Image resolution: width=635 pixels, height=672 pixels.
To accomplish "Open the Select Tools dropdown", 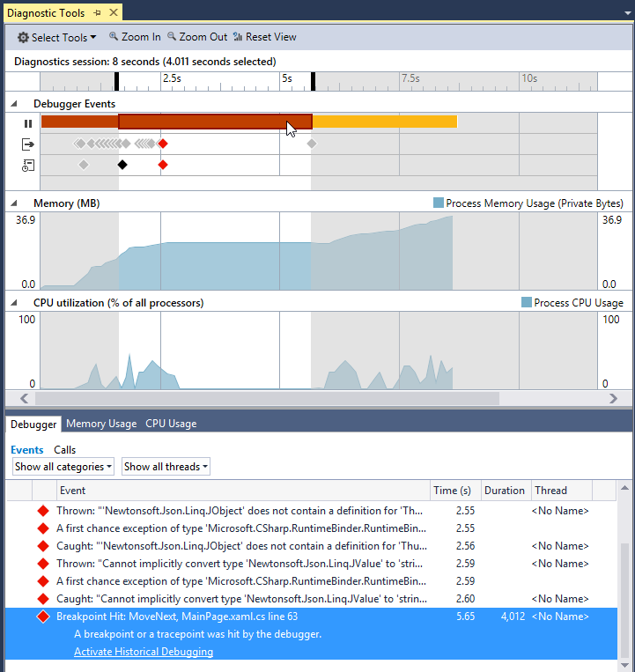I will [57, 37].
